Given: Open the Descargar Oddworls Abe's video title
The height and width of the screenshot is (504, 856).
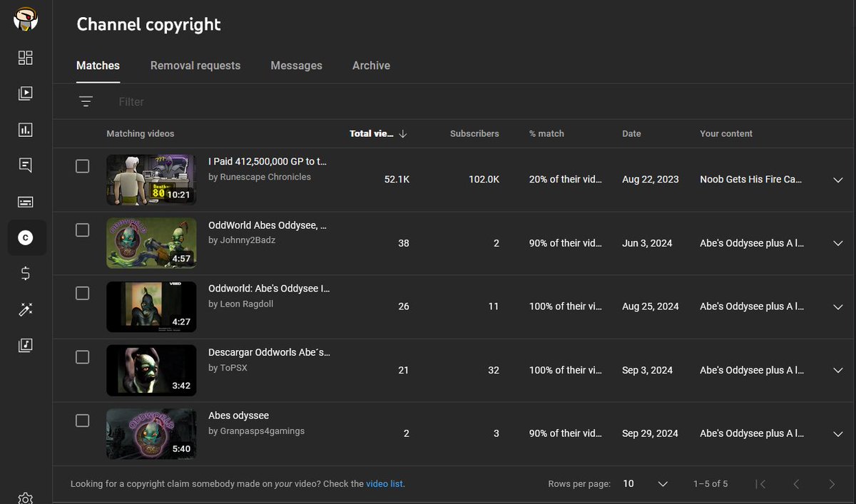Looking at the screenshot, I should pos(269,352).
